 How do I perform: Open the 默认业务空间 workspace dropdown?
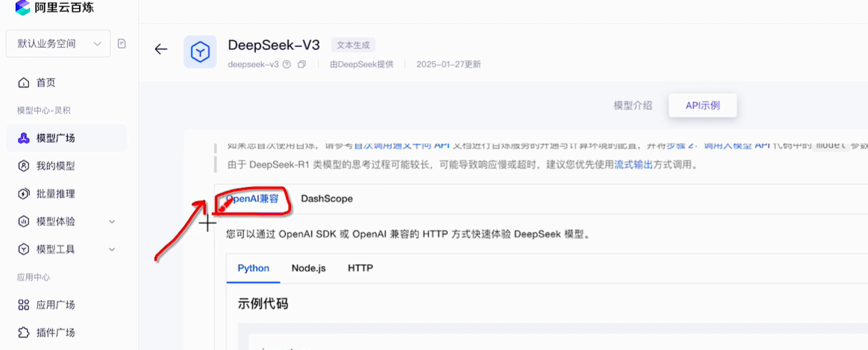click(x=58, y=44)
